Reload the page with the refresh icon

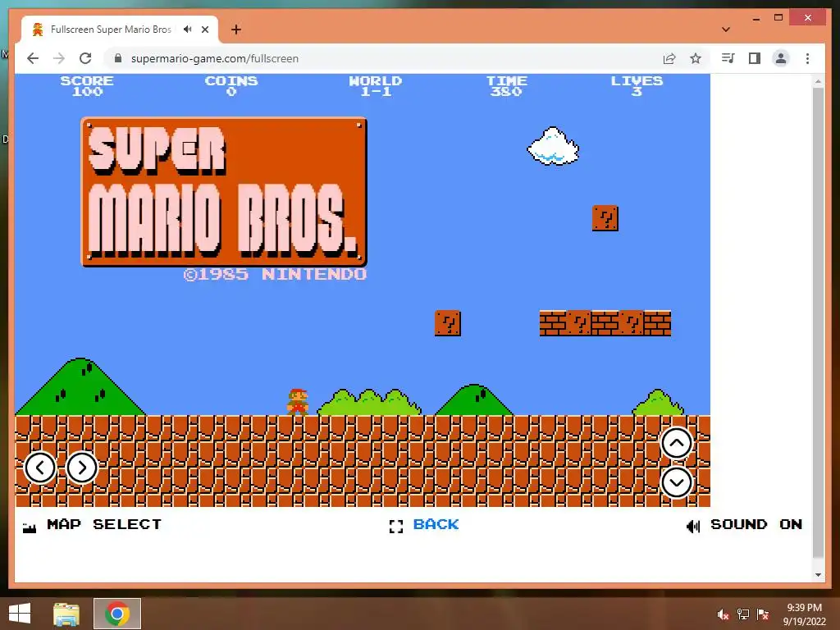[85, 58]
